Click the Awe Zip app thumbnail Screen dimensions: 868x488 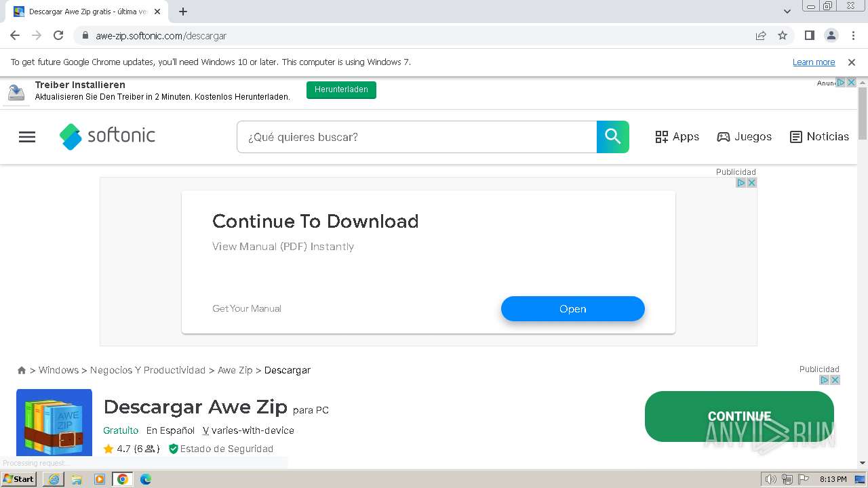[54, 422]
